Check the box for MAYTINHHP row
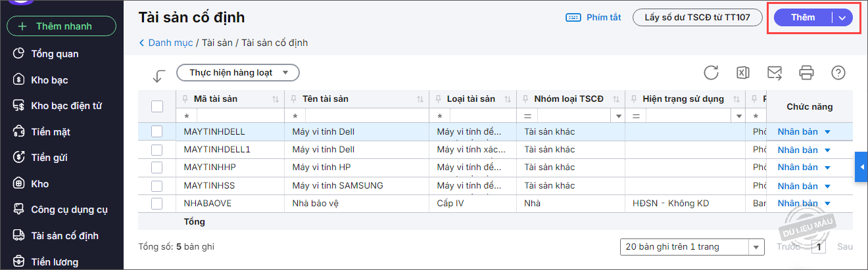Viewport: 868px width, 270px height. (x=157, y=168)
